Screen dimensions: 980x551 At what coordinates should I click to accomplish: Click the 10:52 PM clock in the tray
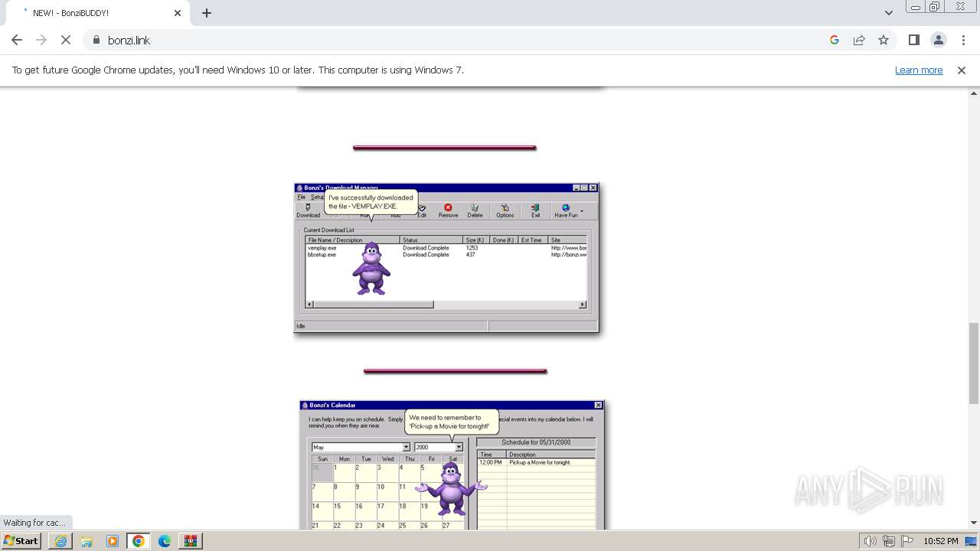pyautogui.click(x=941, y=541)
